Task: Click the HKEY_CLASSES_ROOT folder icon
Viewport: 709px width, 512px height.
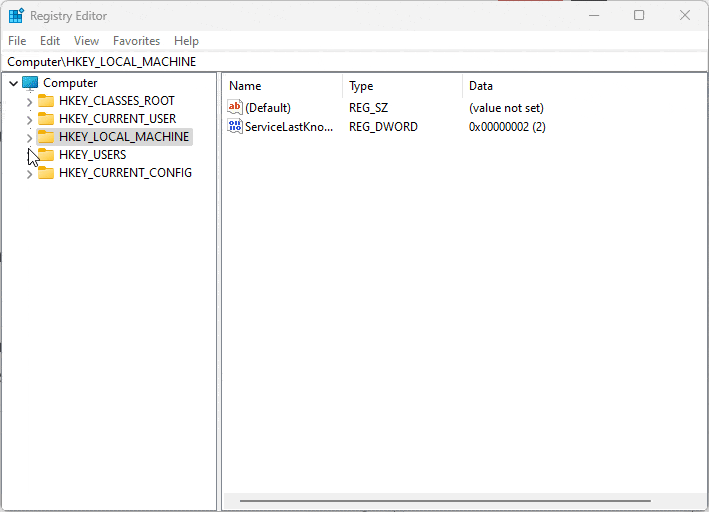Action: (x=46, y=101)
